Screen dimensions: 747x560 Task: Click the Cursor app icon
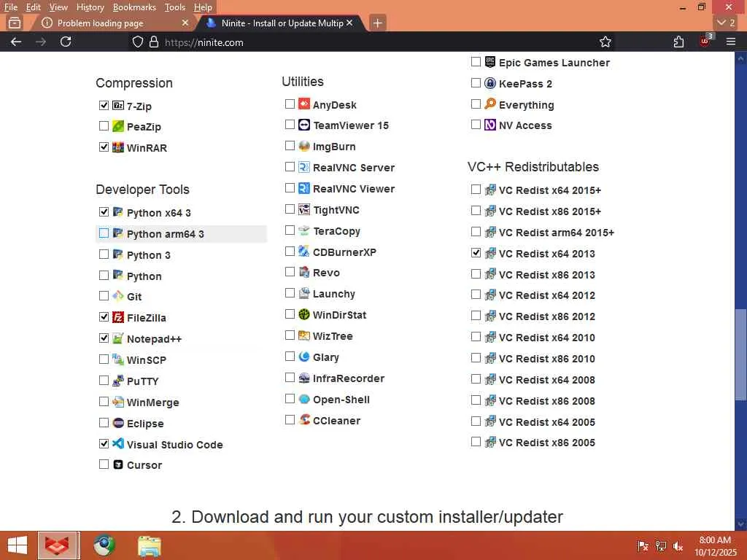click(x=118, y=464)
